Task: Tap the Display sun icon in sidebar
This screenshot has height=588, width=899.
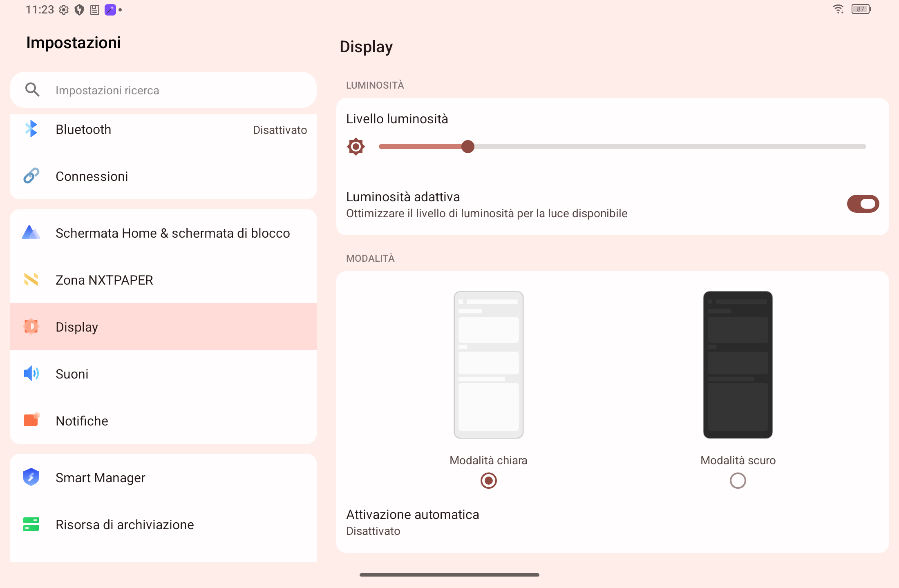Action: point(31,327)
